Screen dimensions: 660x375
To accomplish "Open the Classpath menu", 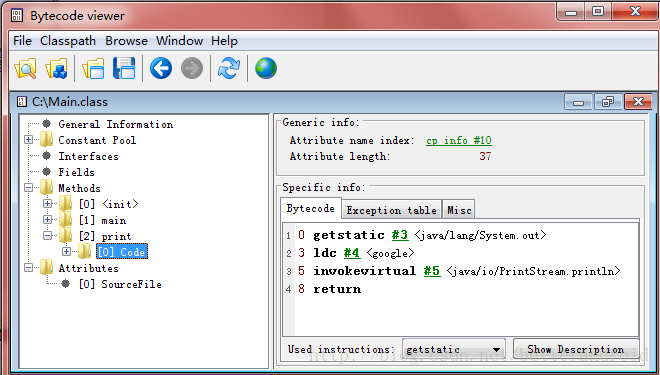I will (x=68, y=41).
